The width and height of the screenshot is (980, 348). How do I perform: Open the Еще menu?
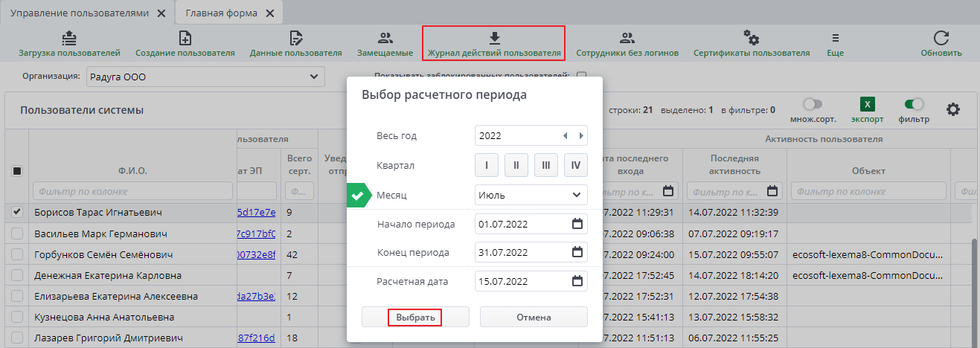click(835, 44)
